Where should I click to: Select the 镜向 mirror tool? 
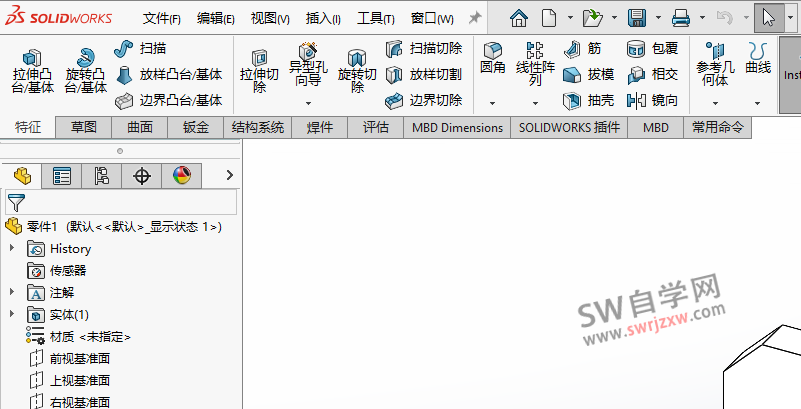[652, 101]
